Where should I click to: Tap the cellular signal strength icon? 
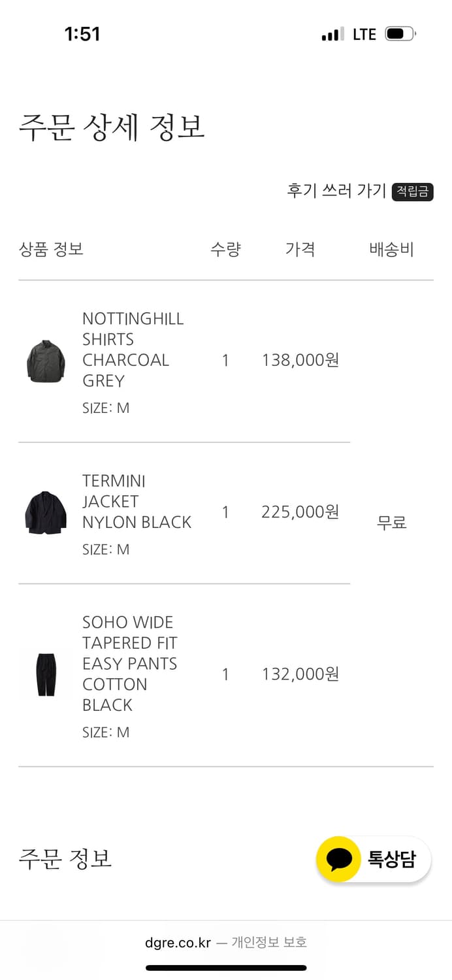click(332, 35)
